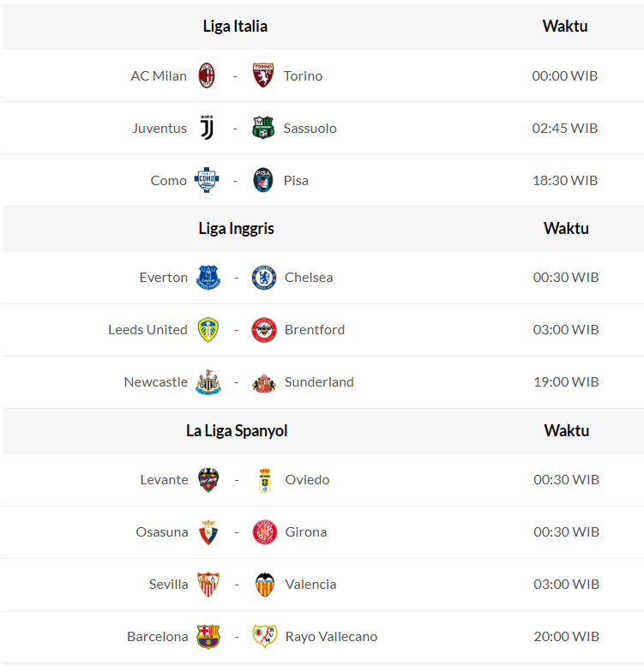Click the Sassuolo club crest

[x=263, y=128]
